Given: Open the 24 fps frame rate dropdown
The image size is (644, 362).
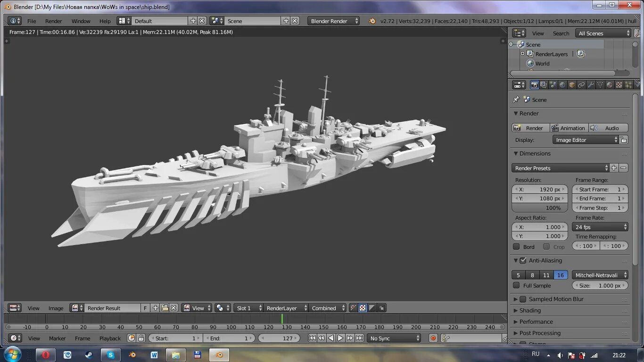Looking at the screenshot, I should click(600, 227).
